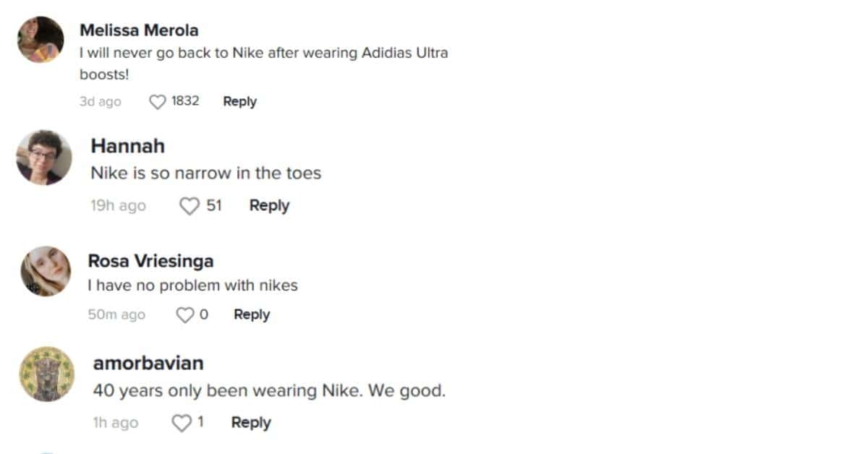The width and height of the screenshot is (868, 454).
Task: Reply to Melissa Merola's Adidas Ultra boosts comment
Action: [x=239, y=101]
